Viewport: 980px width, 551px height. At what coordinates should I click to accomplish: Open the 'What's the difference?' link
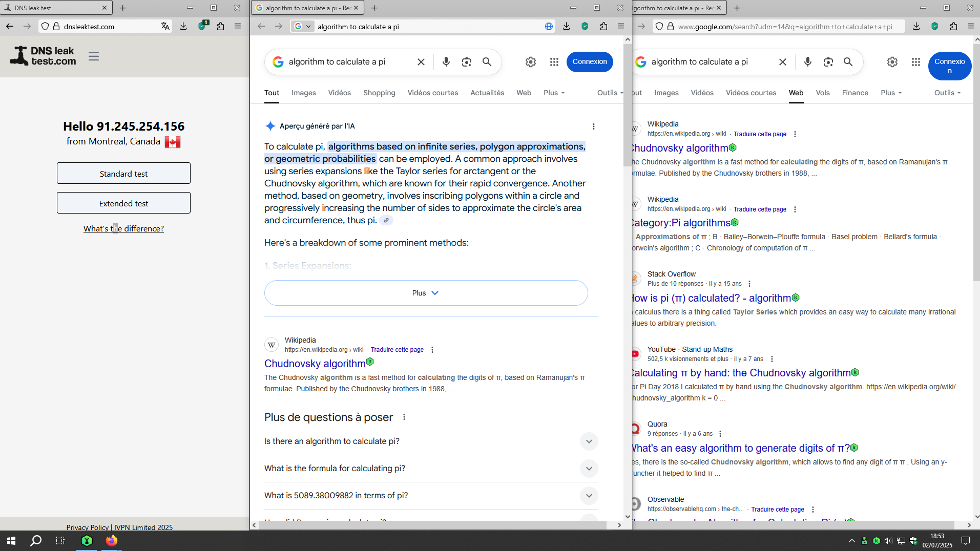pyautogui.click(x=123, y=229)
